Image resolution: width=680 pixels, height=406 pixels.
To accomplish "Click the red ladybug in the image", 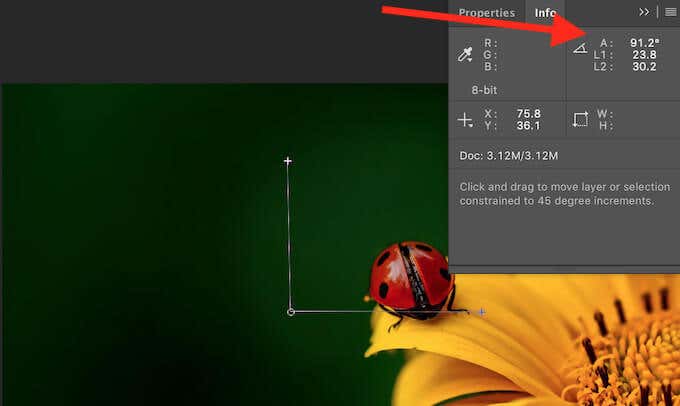I will tap(410, 280).
